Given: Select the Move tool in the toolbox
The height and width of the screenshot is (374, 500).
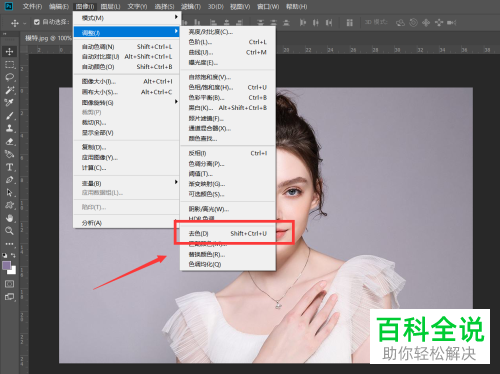Looking at the screenshot, I should pyautogui.click(x=9, y=51).
